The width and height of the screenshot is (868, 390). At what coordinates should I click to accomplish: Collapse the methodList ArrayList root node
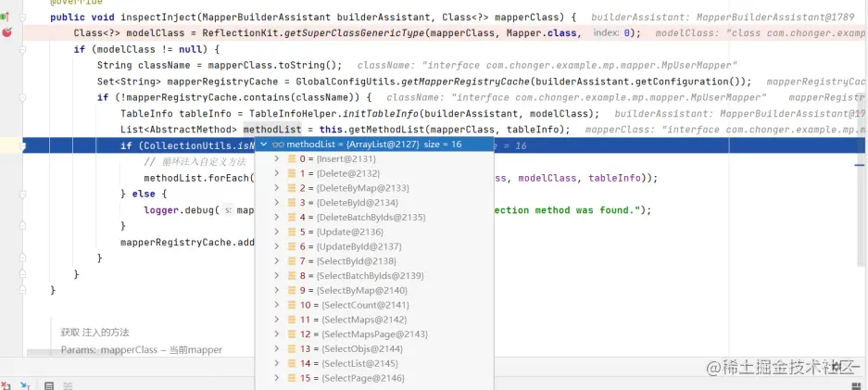point(264,145)
